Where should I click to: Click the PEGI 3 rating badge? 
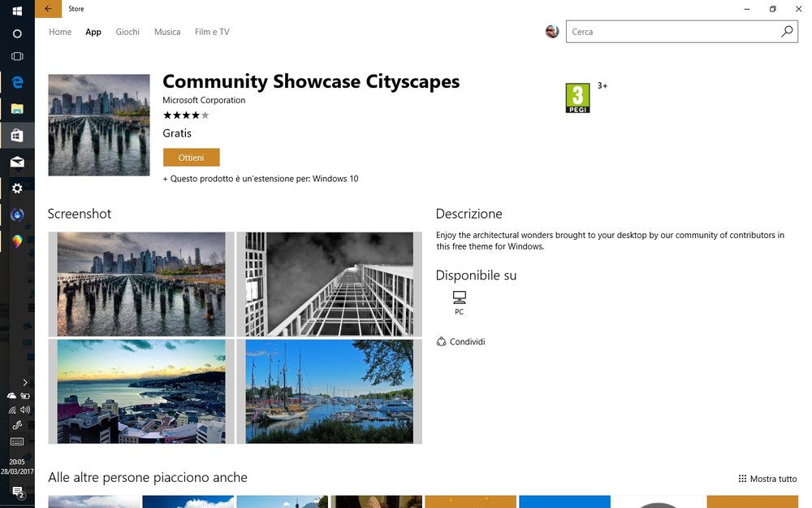click(x=577, y=98)
